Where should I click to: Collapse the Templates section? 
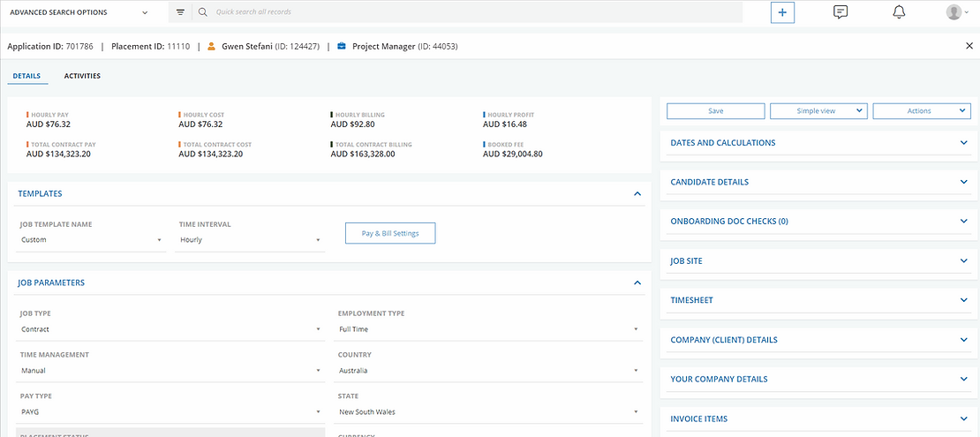(x=637, y=193)
